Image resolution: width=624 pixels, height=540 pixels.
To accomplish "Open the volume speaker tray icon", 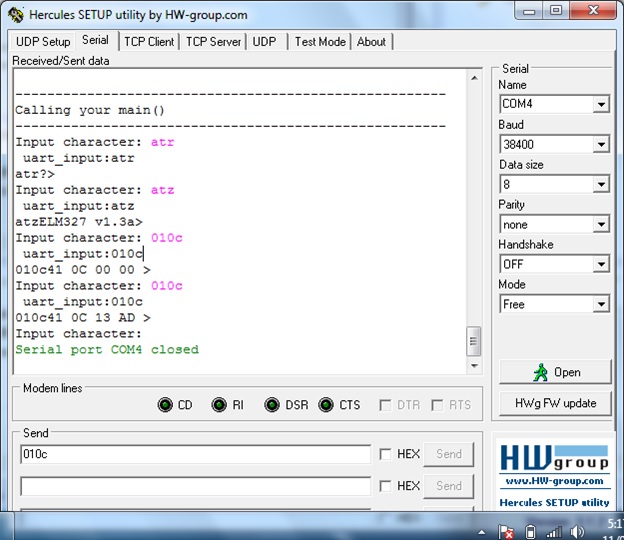I will 577,532.
